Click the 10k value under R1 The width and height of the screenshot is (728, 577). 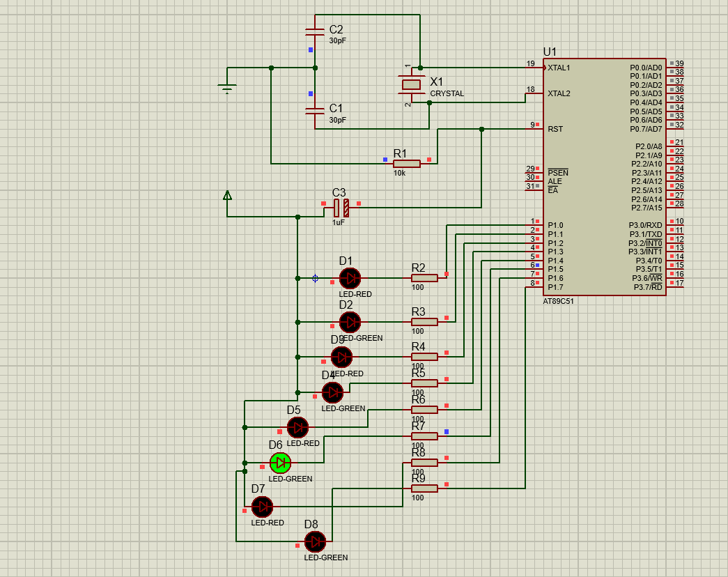pos(399,174)
